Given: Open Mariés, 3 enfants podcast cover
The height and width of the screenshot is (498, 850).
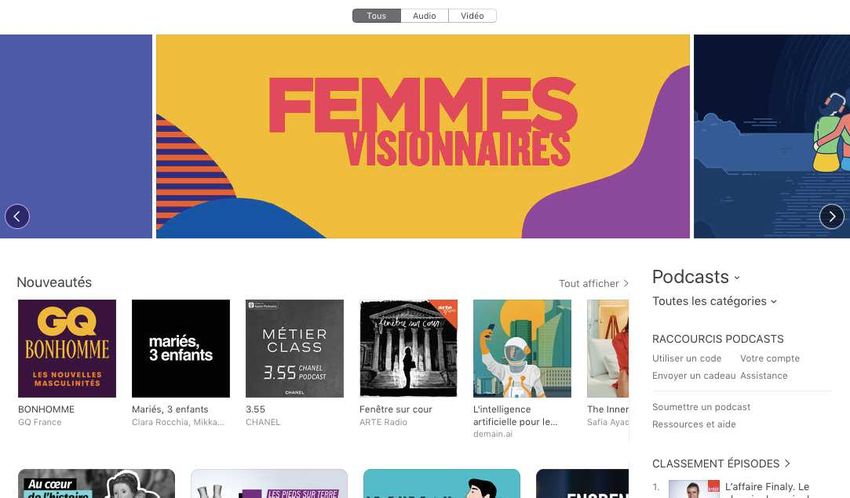Looking at the screenshot, I should 181,348.
